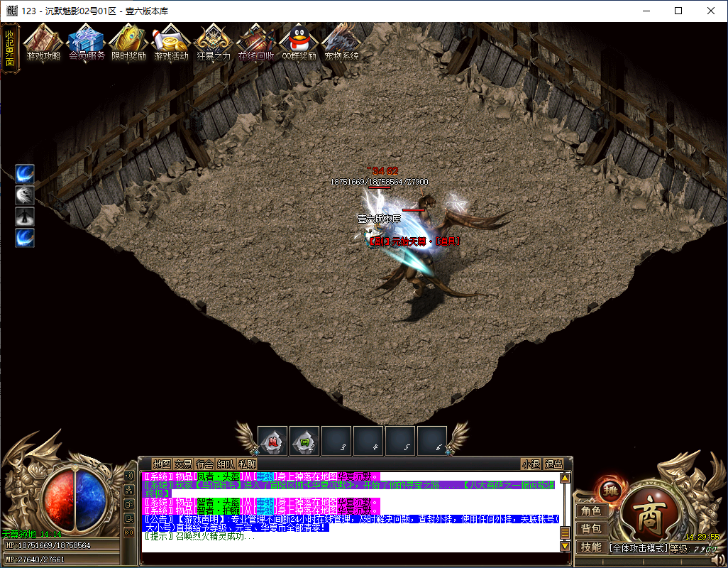Click chat scrollbar down arrow
Image resolution: width=728 pixels, height=568 pixels.
pyautogui.click(x=565, y=546)
